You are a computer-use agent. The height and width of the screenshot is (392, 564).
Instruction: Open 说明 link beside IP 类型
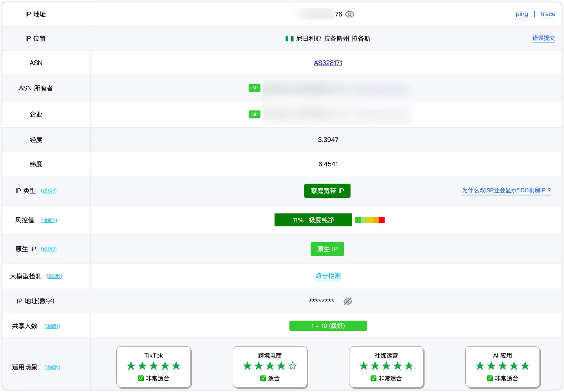pyautogui.click(x=49, y=191)
